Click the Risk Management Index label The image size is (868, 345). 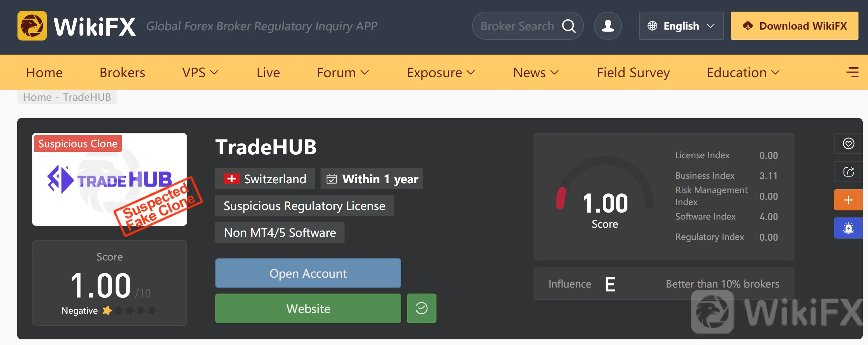point(711,196)
